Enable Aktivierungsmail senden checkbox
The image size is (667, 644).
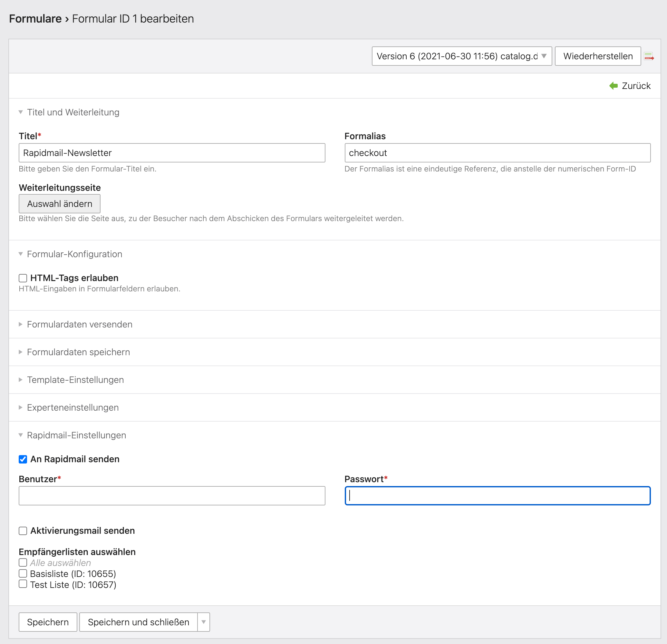(x=23, y=531)
